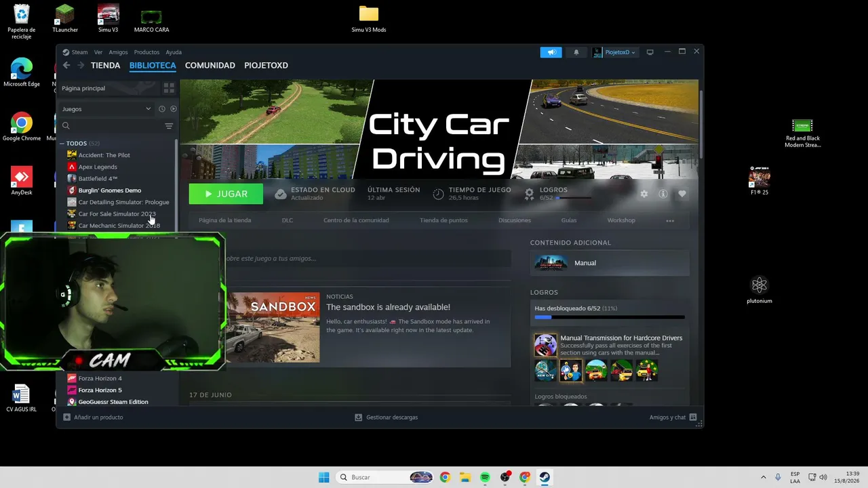Open the Workshop link
This screenshot has height=488, width=868.
(x=621, y=220)
